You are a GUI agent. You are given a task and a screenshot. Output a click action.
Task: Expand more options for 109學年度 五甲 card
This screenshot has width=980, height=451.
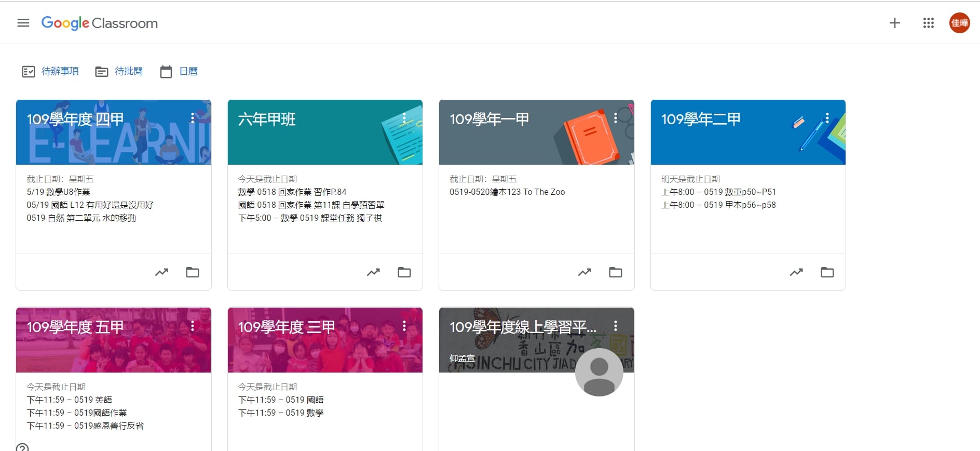[x=193, y=326]
